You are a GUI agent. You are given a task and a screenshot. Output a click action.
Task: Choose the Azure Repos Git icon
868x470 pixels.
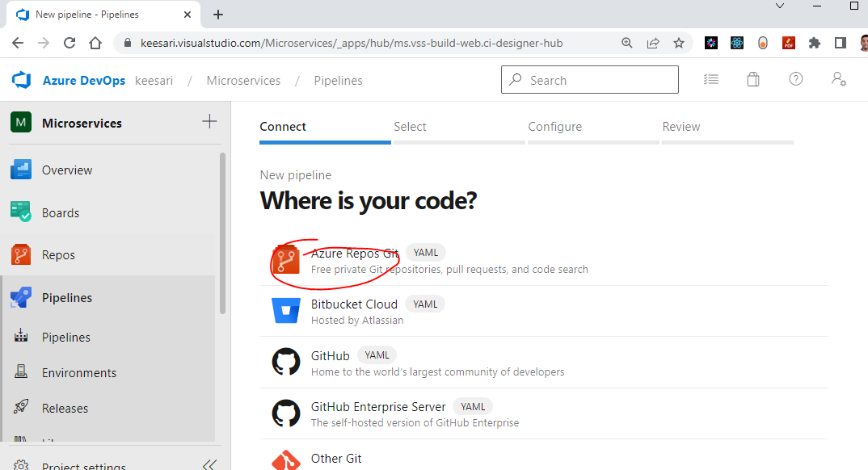[285, 260]
